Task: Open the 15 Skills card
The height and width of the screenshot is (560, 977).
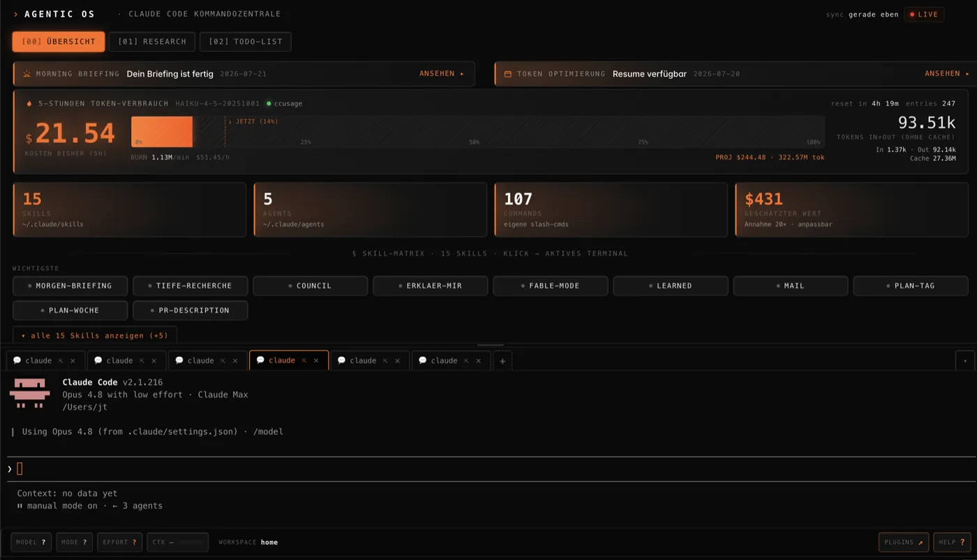Action: [130, 210]
